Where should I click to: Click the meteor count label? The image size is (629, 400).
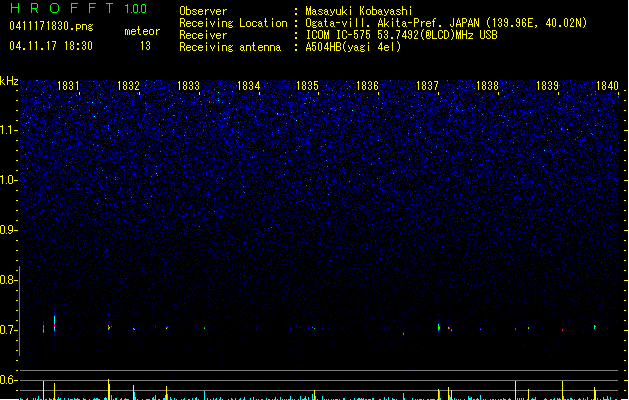(142, 31)
